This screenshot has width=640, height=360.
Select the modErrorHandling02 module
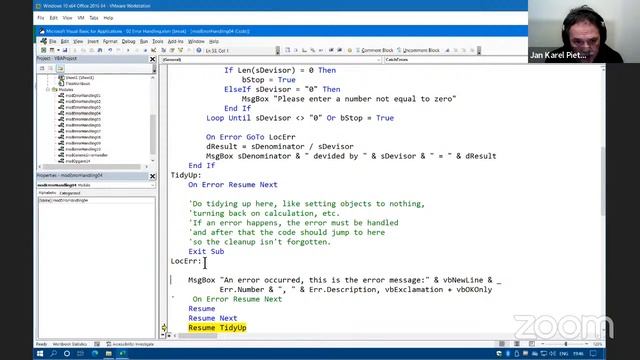pyautogui.click(x=83, y=101)
